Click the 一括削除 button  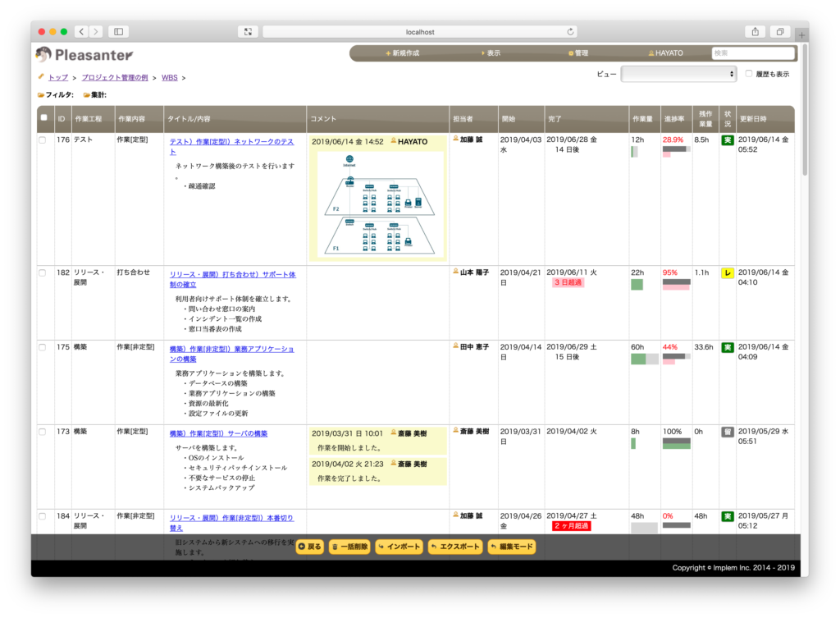click(x=349, y=547)
